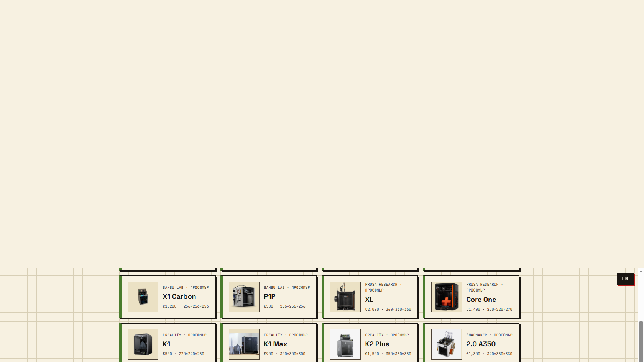Select the 2.0 A350 title

(x=481, y=344)
